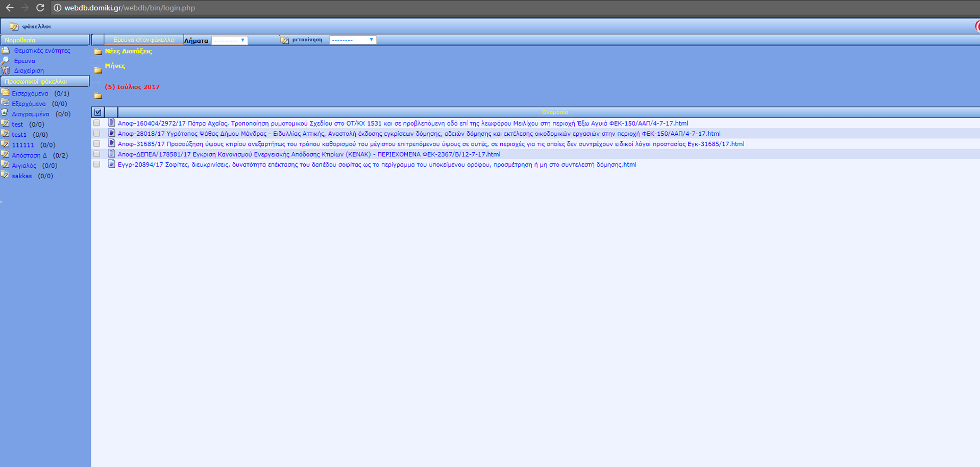Screen dimensions: 980x467
Task: Click the site info icon in address bar
Action: tap(58, 8)
